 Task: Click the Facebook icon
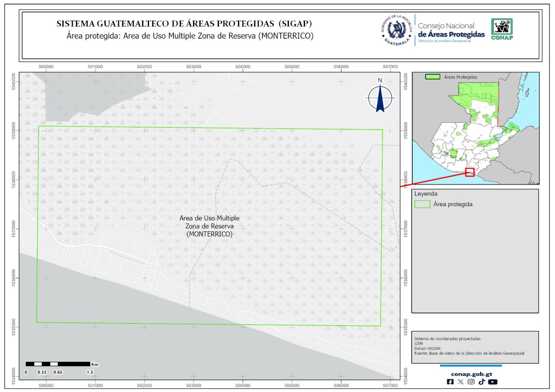coord(450,382)
